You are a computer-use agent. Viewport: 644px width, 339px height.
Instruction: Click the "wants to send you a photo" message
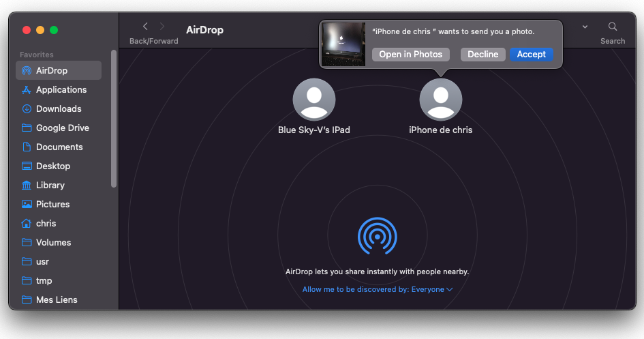453,31
